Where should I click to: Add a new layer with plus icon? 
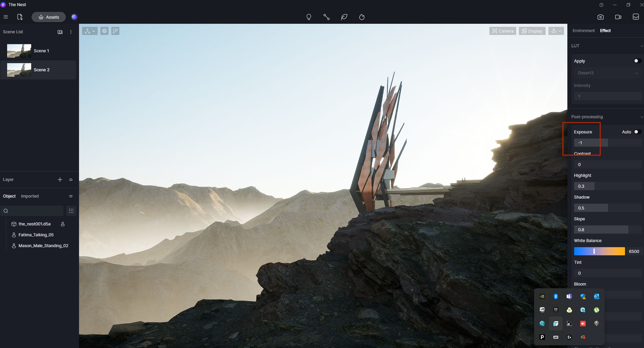(x=60, y=180)
